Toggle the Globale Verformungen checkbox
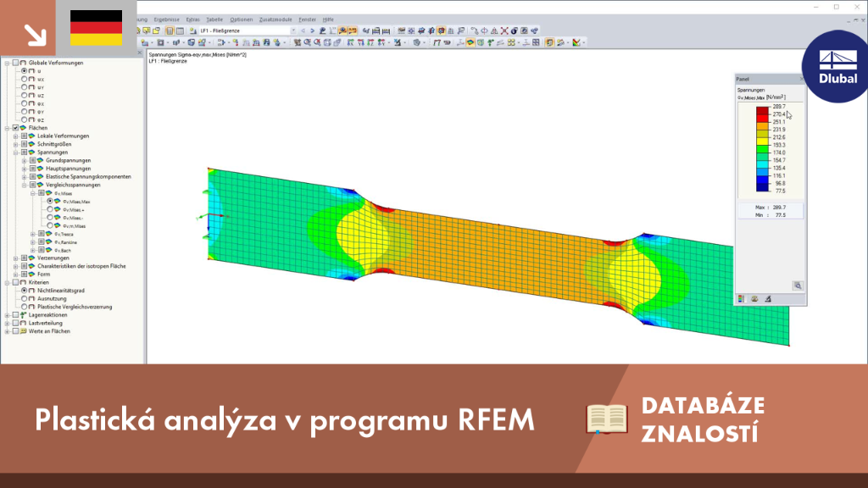868x488 pixels. (x=15, y=63)
